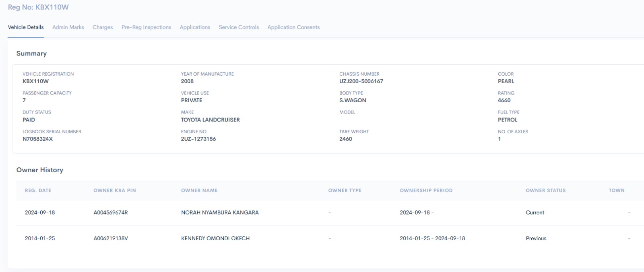The height and width of the screenshot is (272, 644).
Task: Go to Pre-Reg Inspections tab
Action: point(146,27)
